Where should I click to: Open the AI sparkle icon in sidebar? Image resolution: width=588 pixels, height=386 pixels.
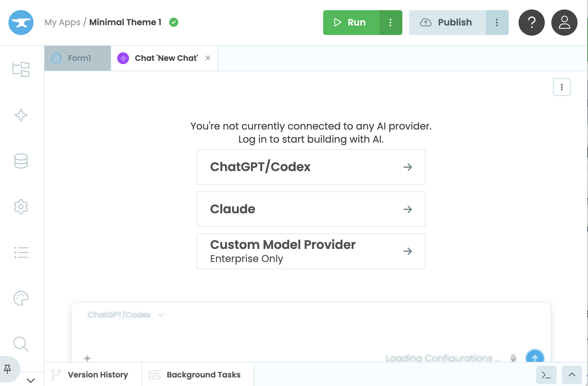pos(21,115)
